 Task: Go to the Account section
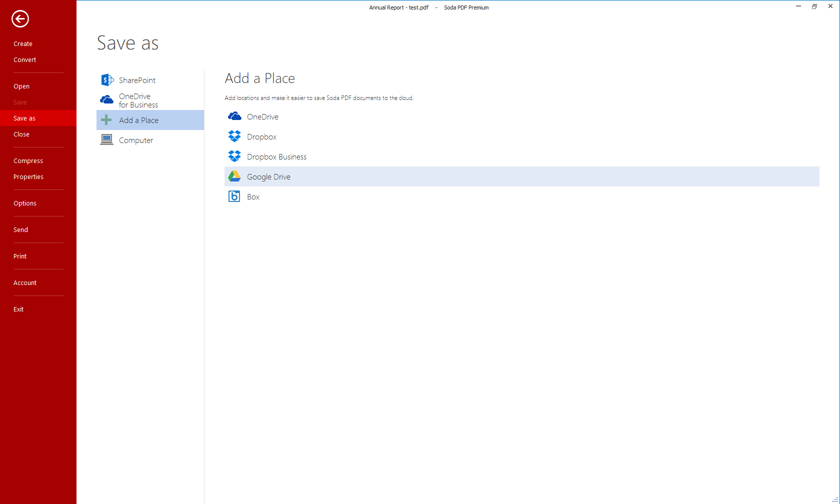point(25,282)
